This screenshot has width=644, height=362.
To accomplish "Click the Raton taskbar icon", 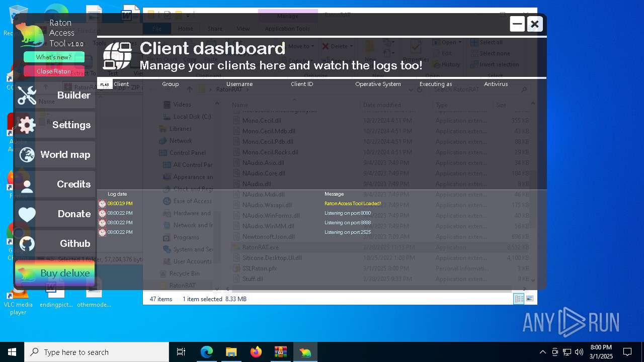I will click(305, 352).
